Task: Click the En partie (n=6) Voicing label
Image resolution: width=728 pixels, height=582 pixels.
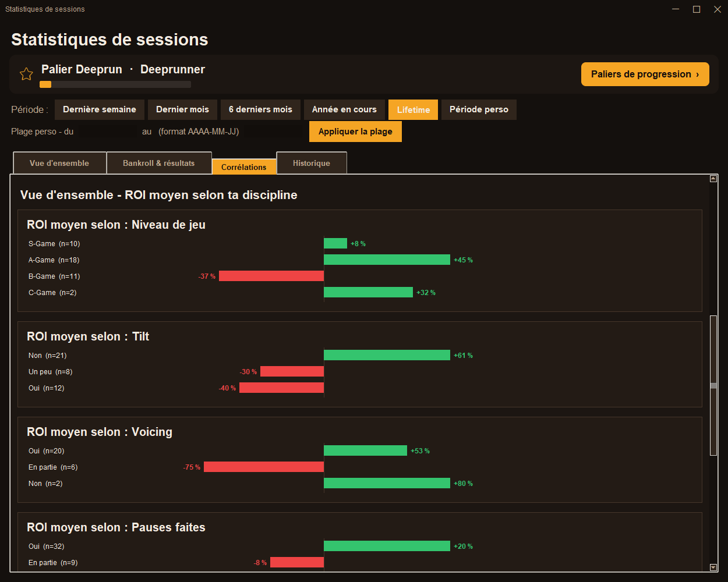Action: 53,467
